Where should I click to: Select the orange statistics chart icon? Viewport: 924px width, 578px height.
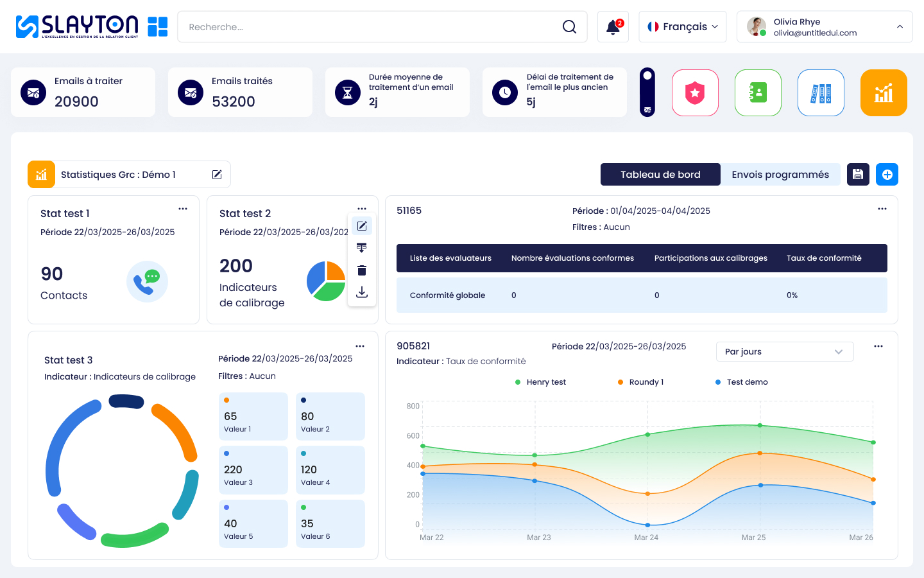[884, 93]
